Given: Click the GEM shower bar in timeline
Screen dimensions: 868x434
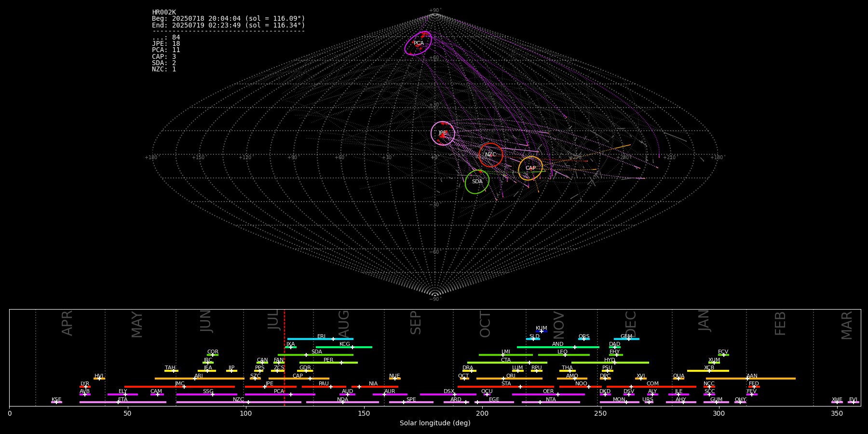Looking at the screenshot, I should [626, 339].
